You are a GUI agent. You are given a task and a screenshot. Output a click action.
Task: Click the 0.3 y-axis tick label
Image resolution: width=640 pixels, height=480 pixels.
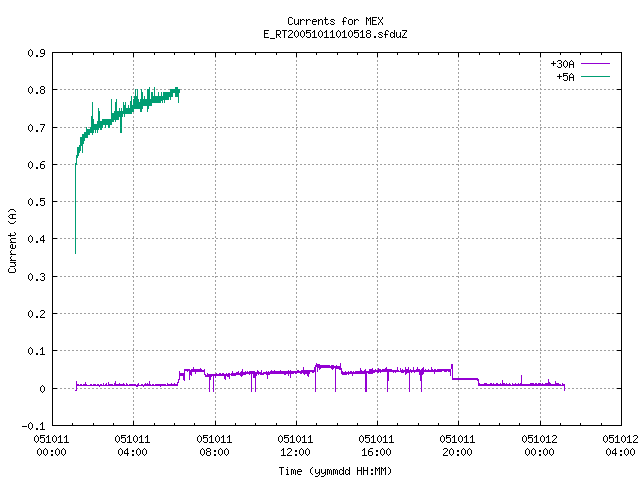[36, 277]
